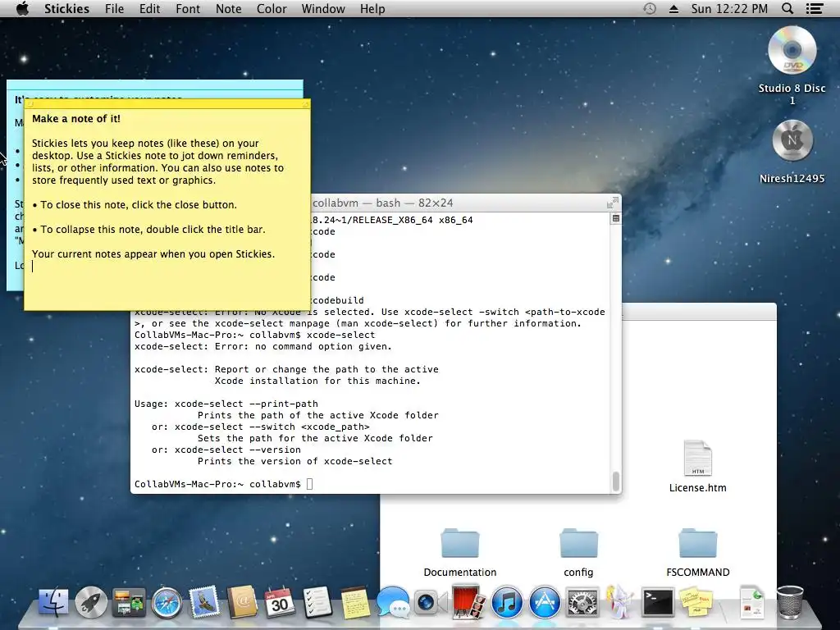Open Safari compass icon in dock
The image size is (840, 630).
(167, 601)
